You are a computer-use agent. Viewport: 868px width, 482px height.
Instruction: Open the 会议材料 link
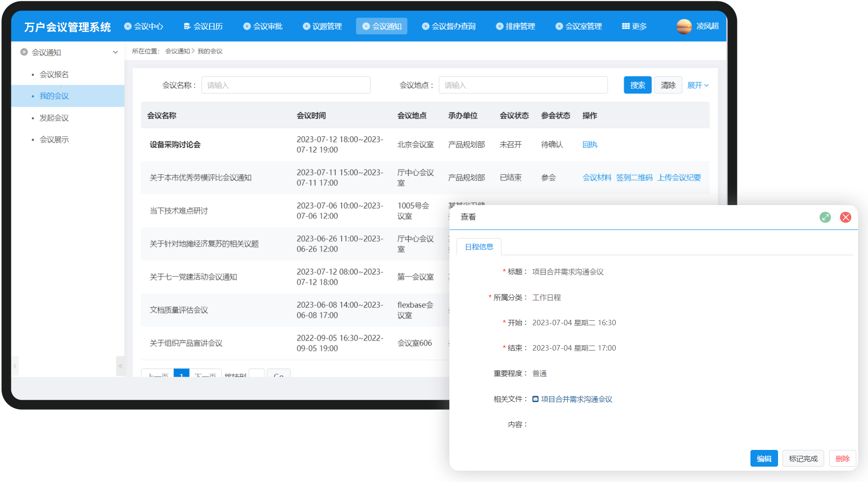(x=597, y=178)
